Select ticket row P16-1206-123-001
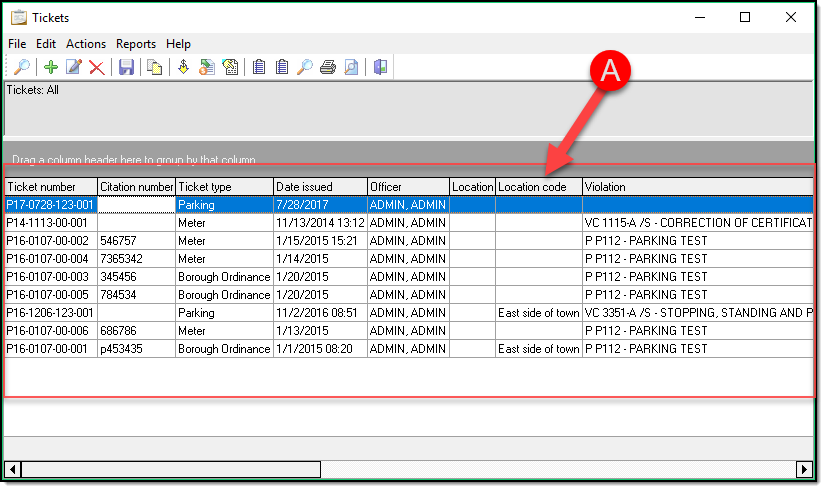 [50, 313]
